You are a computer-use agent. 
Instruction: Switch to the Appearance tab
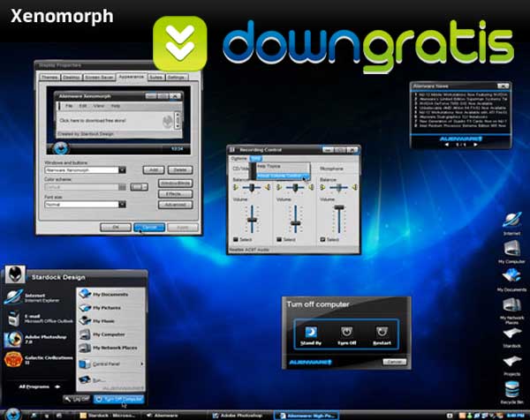coord(131,77)
